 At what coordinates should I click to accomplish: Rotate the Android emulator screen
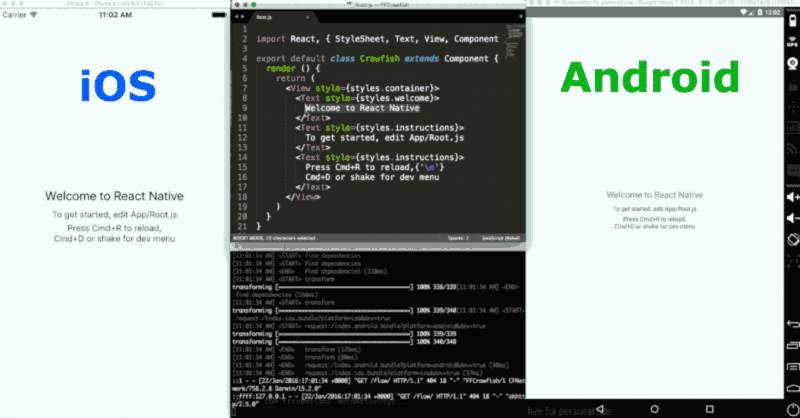792,239
